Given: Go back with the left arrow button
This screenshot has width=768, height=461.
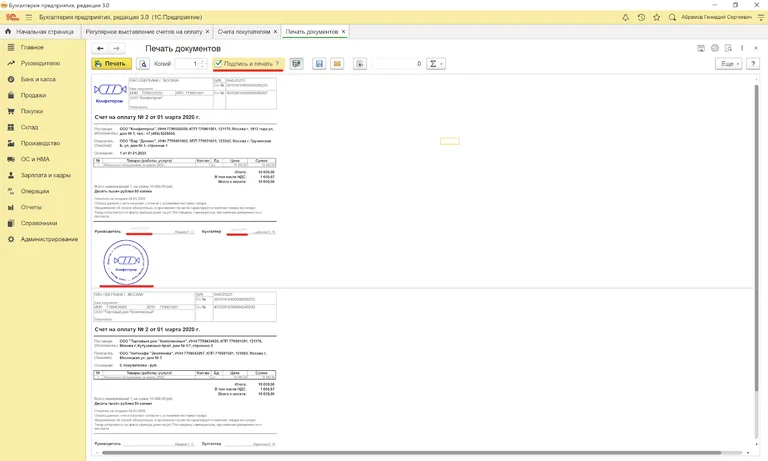Looking at the screenshot, I should click(100, 48).
